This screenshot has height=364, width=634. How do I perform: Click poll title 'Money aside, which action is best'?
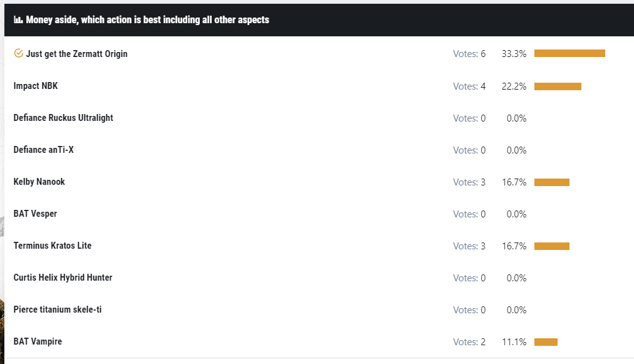click(x=147, y=20)
